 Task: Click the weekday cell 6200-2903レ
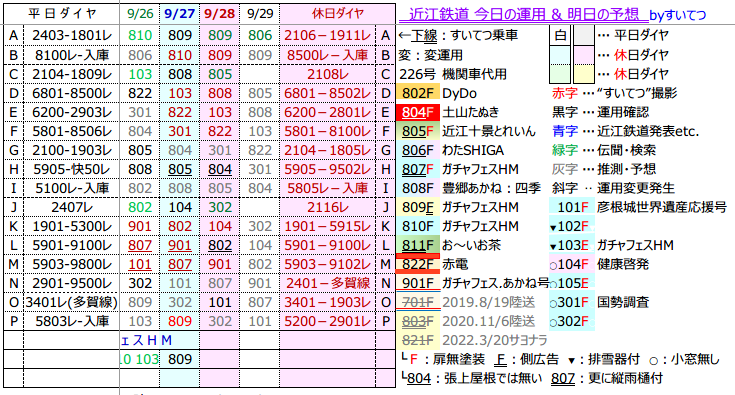[x=72, y=112]
